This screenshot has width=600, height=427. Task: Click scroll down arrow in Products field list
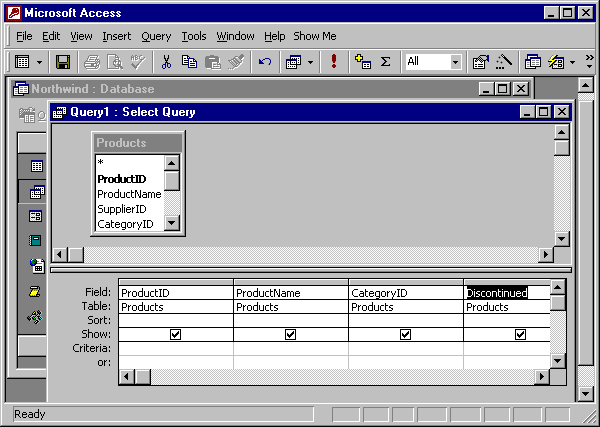[x=172, y=223]
